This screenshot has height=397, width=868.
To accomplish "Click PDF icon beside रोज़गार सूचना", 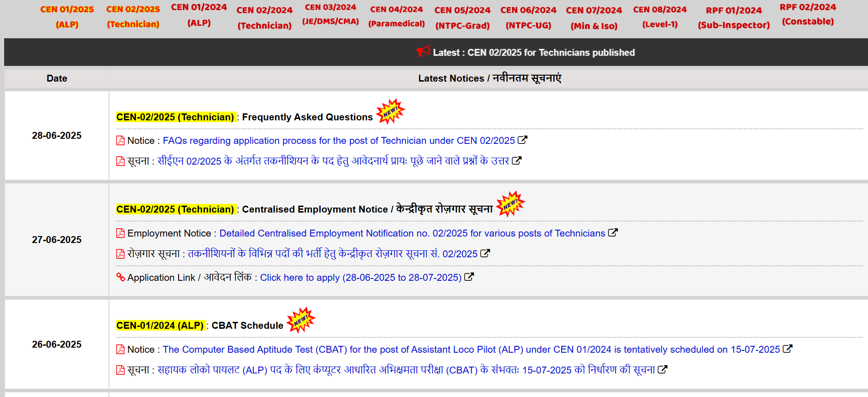I will point(120,254).
